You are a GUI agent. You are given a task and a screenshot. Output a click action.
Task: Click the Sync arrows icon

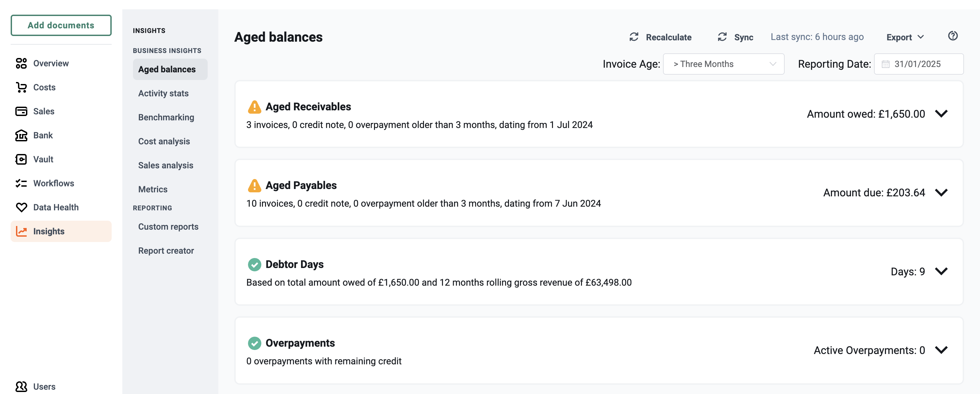(x=722, y=37)
